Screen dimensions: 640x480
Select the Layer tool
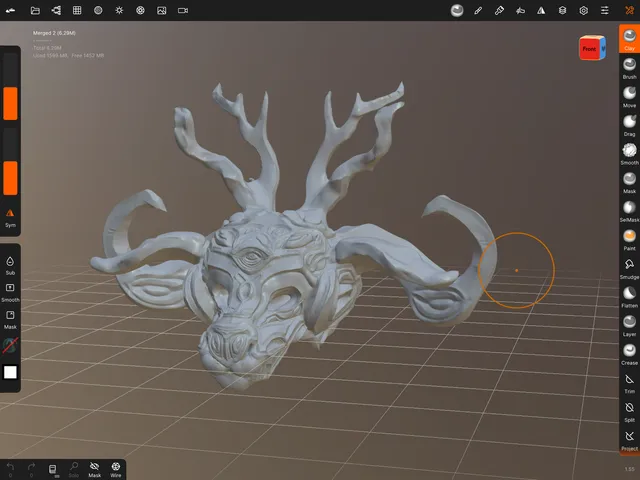[x=629, y=325]
